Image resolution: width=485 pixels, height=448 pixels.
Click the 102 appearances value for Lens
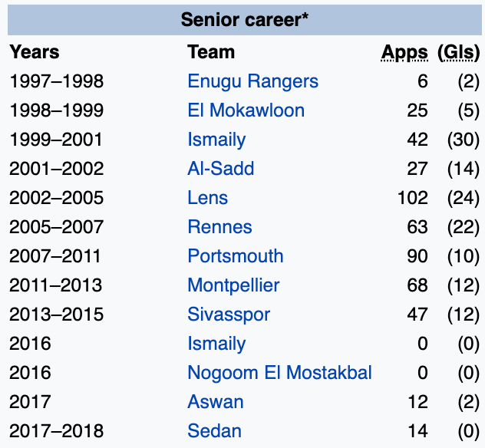pos(413,198)
